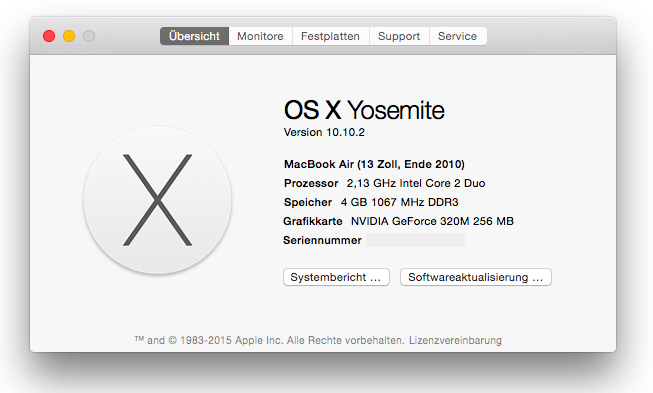The width and height of the screenshot is (653, 393).
Task: Close the window with red button
Action: [49, 36]
